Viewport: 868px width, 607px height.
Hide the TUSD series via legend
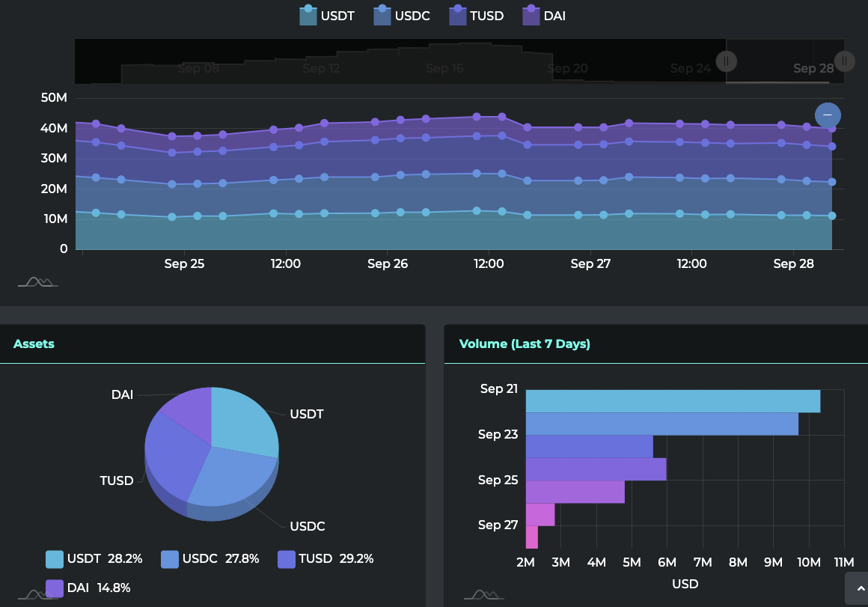point(476,16)
